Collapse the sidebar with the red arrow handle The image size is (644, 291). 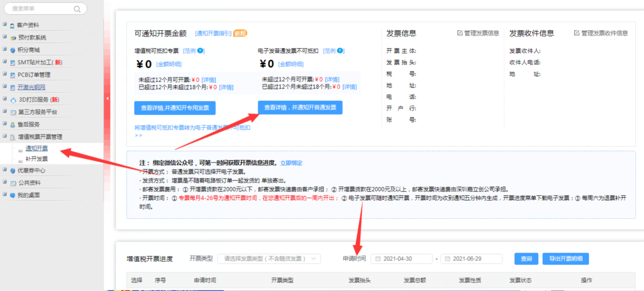[107, 98]
